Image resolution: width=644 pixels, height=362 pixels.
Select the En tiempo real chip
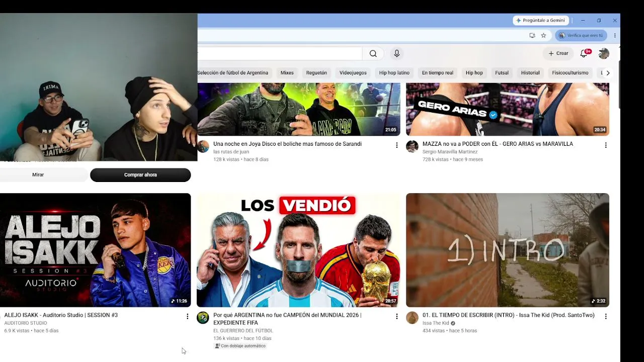pyautogui.click(x=437, y=73)
